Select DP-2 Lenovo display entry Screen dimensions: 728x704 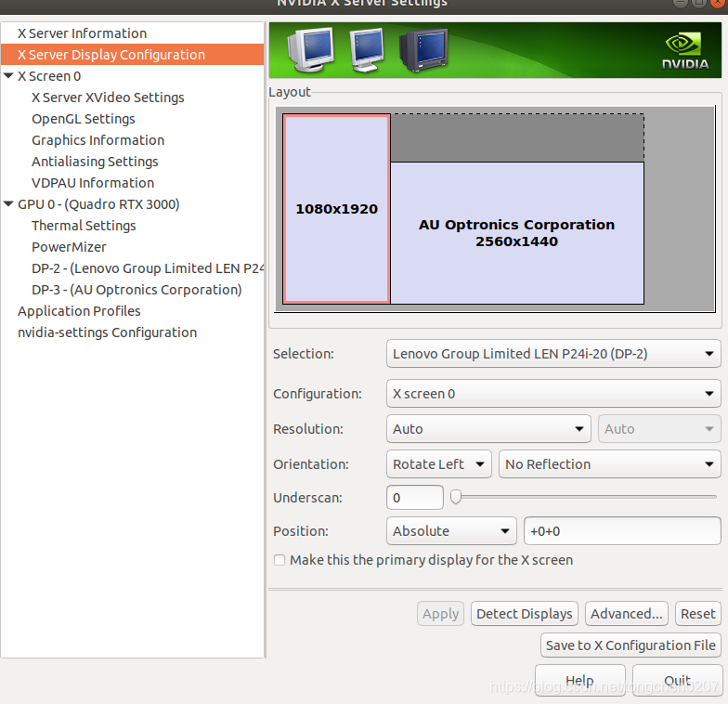148,268
